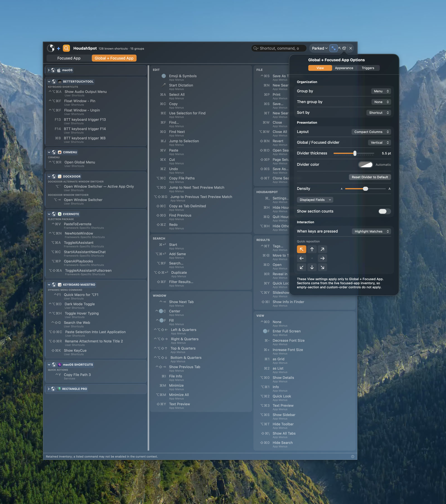Screen dimensions: 446x504
Task: Click the help icon in status bar
Action: coord(353,456)
